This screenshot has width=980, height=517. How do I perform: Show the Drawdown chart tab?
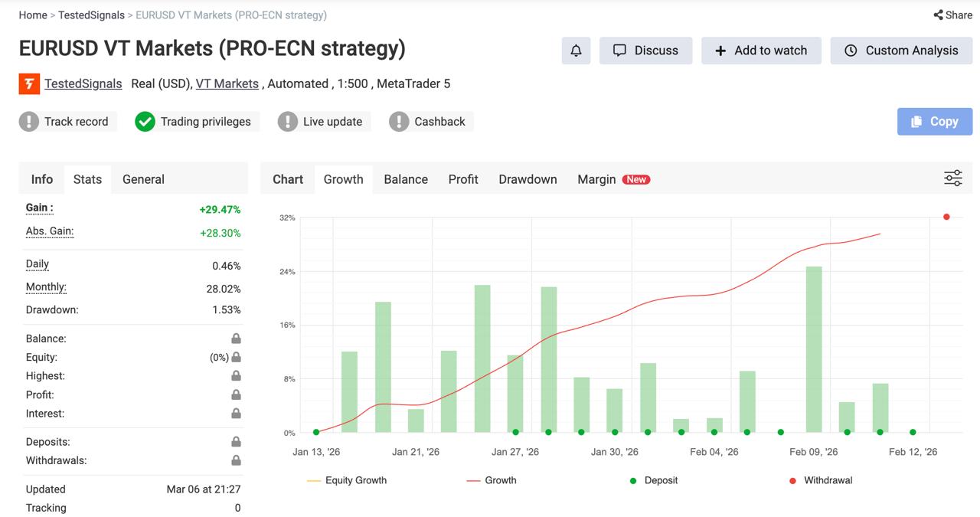[x=528, y=179]
